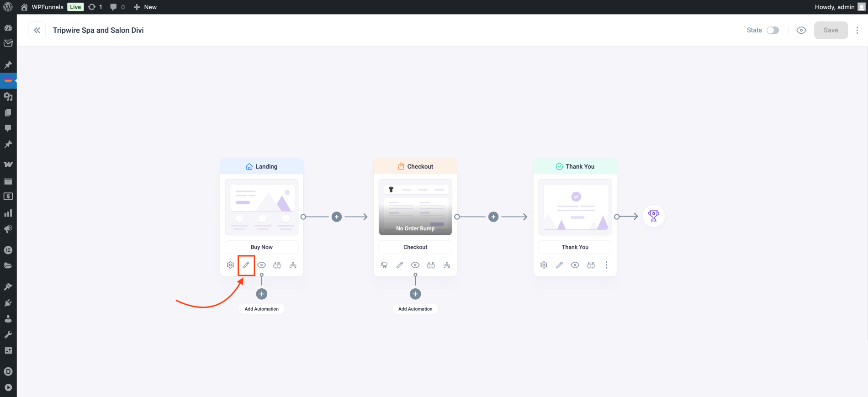The height and width of the screenshot is (397, 868).
Task: Open A/B testing icon on Thank You step
Action: coord(591,265)
